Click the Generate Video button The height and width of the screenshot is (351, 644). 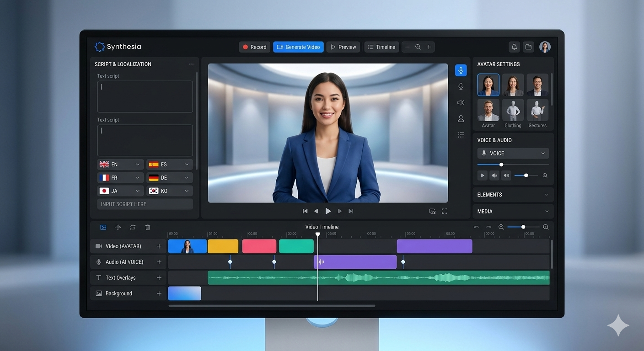point(298,47)
